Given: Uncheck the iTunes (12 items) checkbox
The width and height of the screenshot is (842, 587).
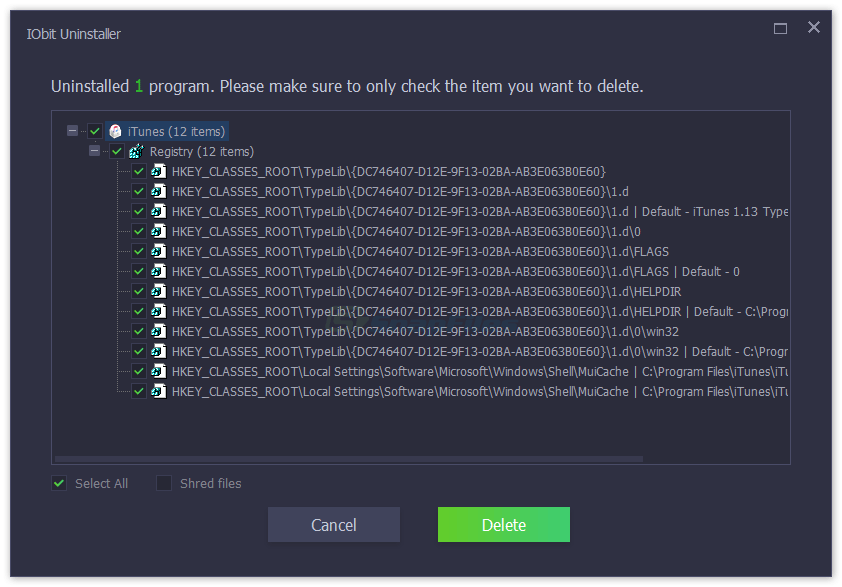Looking at the screenshot, I should (x=95, y=131).
